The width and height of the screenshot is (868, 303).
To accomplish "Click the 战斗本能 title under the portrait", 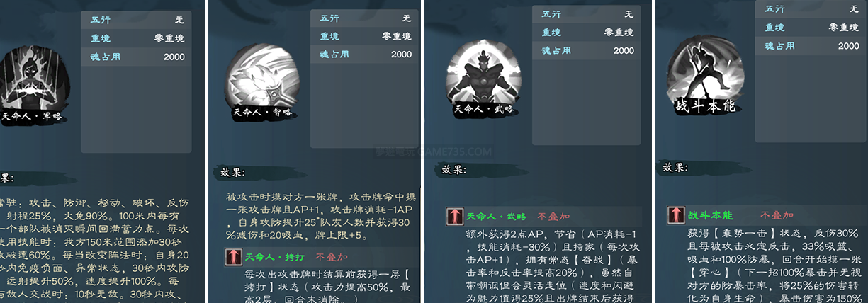I will click(704, 106).
